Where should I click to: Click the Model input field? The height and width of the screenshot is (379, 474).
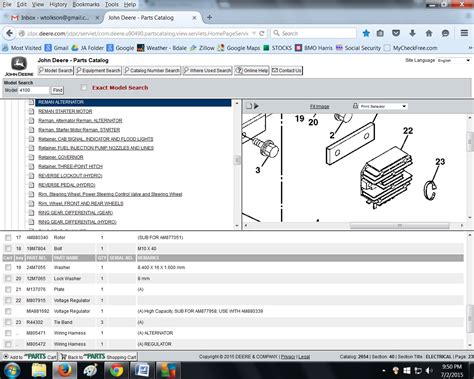pyautogui.click(x=34, y=90)
